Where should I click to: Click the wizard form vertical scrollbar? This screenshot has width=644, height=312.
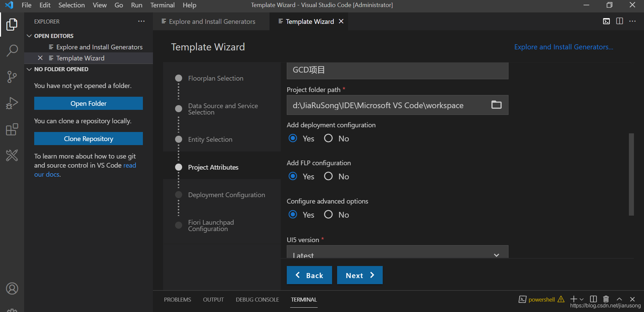[x=631, y=174]
